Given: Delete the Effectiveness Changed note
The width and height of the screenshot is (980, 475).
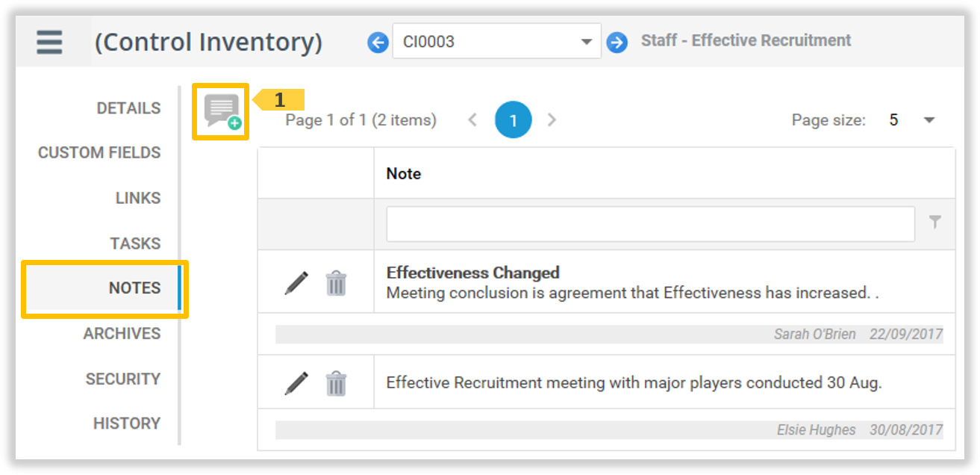Looking at the screenshot, I should tap(337, 283).
